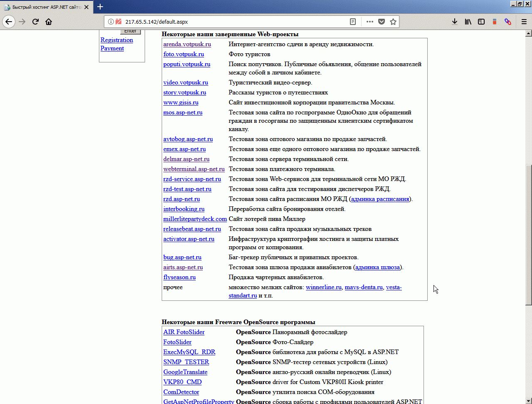Click the scrollbar down arrow
532x404 pixels.
(529, 401)
